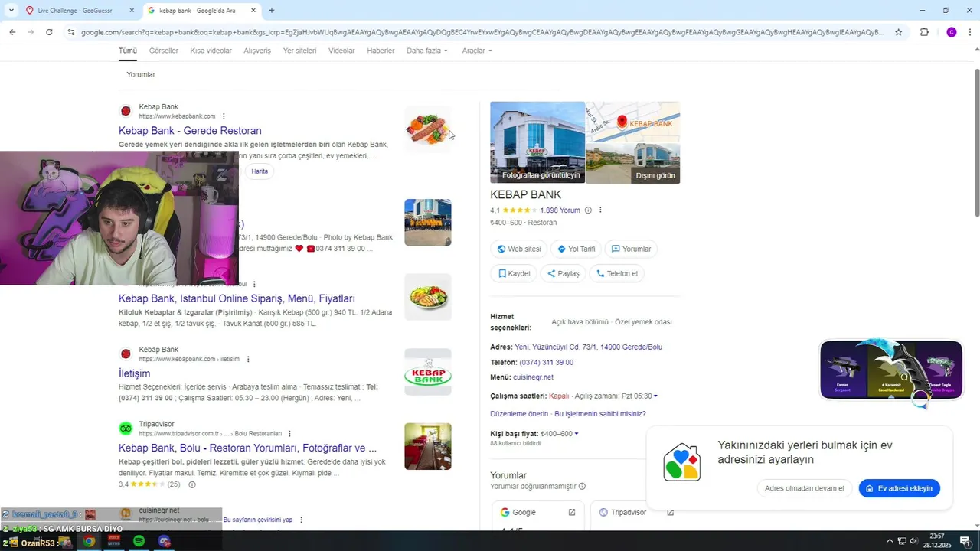Expand the Daha fazla menu
980x551 pixels.
coord(427,51)
